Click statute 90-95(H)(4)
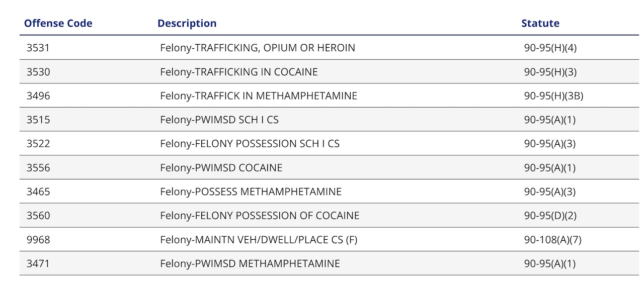 tap(550, 48)
